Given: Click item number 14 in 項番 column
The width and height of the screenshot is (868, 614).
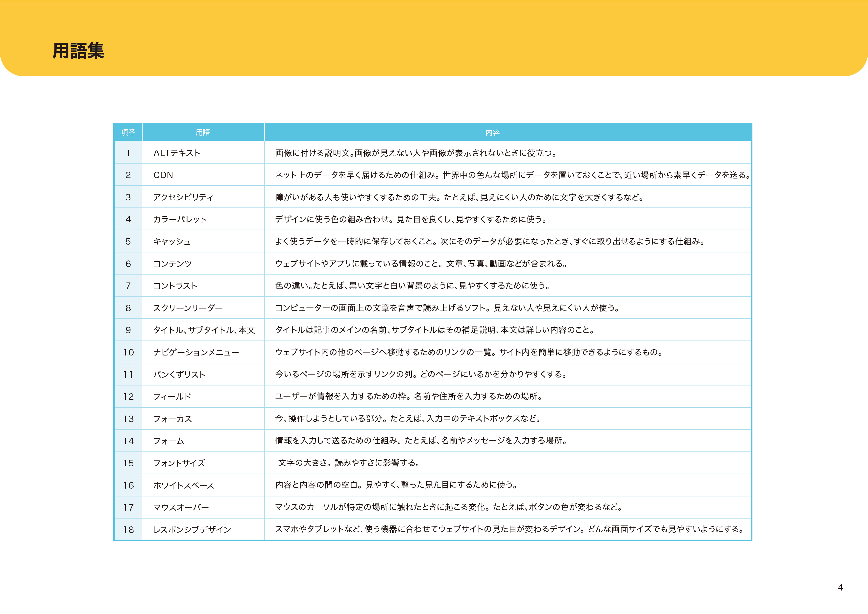Looking at the screenshot, I should [x=128, y=441].
